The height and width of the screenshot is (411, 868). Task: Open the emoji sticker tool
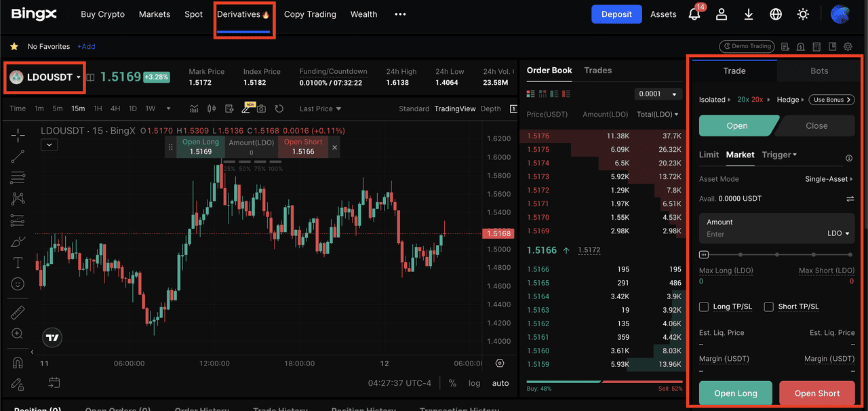coord(18,283)
